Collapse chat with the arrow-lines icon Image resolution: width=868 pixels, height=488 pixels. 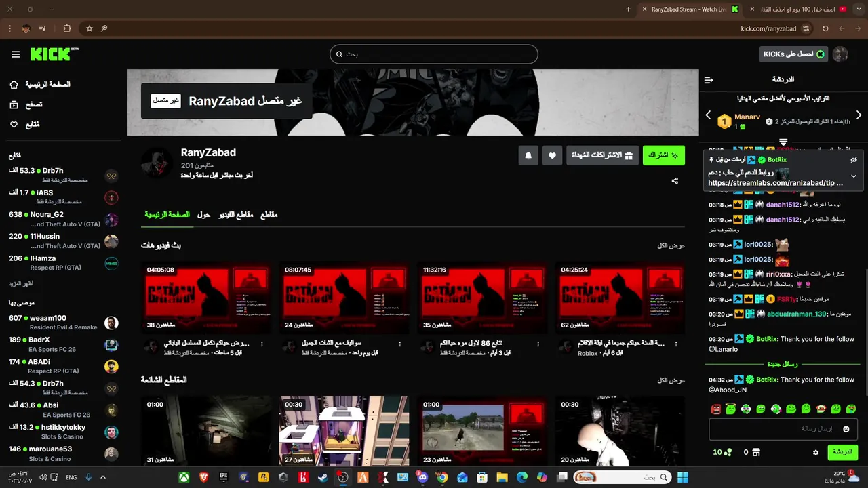coord(709,80)
